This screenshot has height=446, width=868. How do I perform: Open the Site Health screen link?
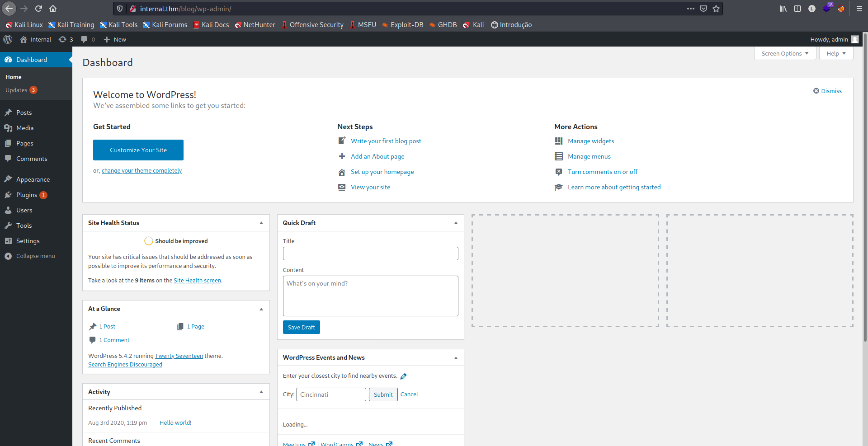(197, 280)
